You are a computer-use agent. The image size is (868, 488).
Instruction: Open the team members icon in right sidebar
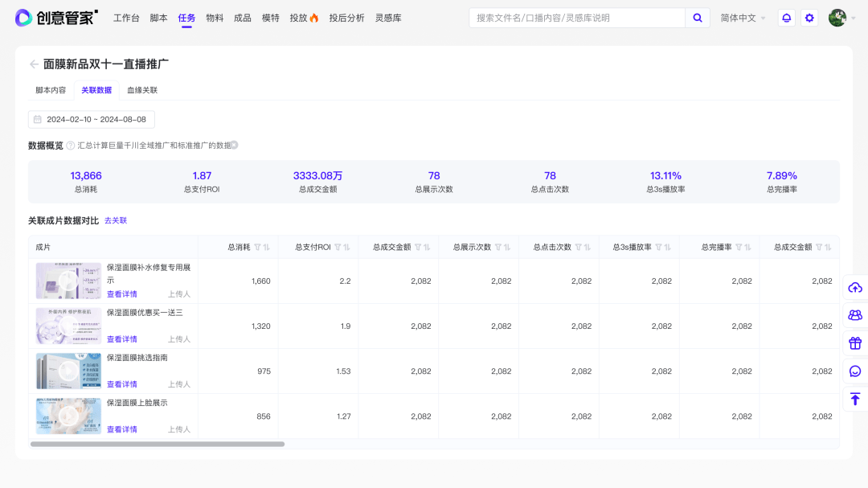click(855, 315)
